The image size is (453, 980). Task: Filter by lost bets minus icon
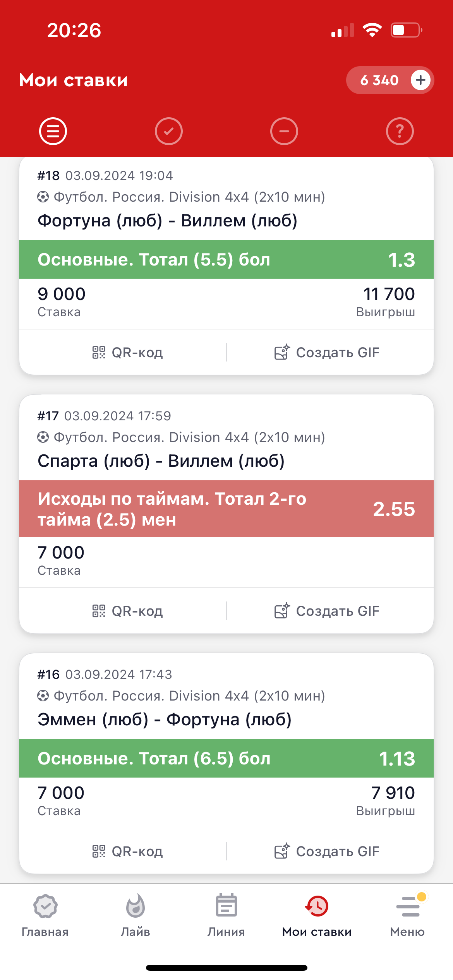(x=284, y=131)
